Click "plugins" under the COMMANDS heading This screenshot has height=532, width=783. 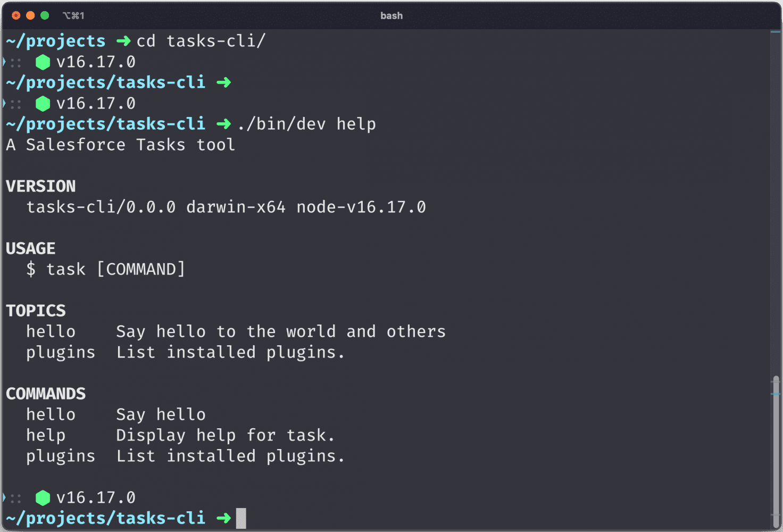click(61, 456)
